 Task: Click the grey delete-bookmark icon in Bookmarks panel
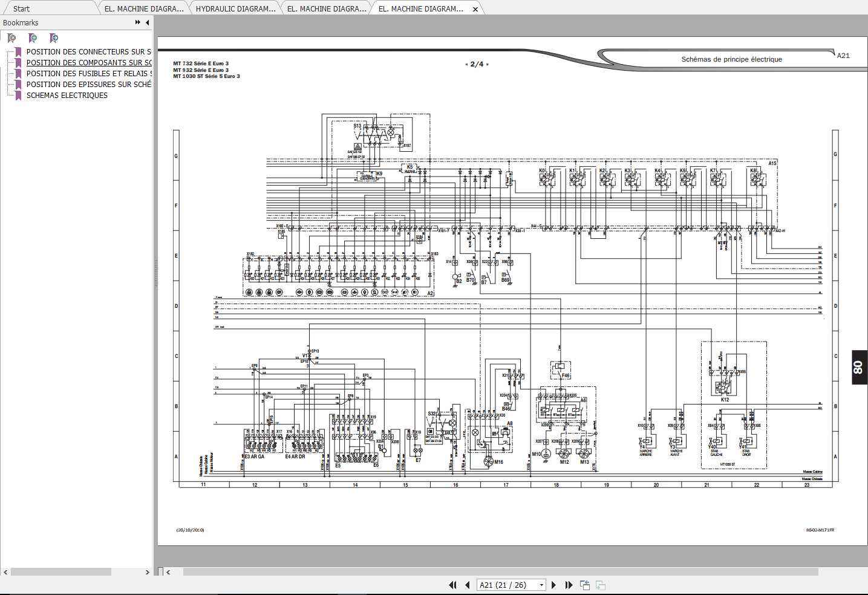[x=11, y=38]
